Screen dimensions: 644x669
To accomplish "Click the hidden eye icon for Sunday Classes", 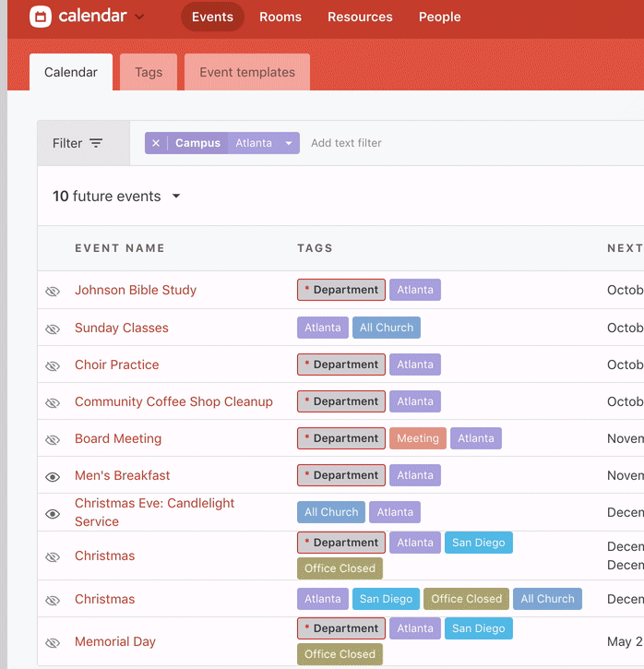I will point(53,329).
